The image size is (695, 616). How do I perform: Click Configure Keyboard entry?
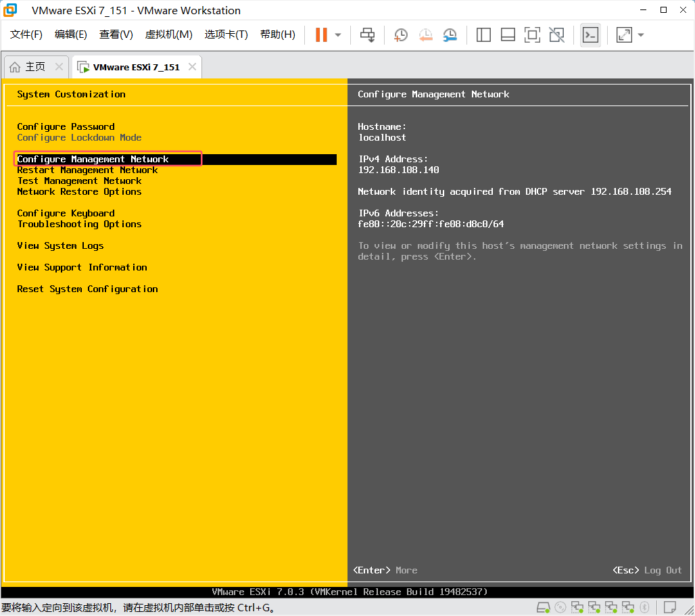click(66, 214)
